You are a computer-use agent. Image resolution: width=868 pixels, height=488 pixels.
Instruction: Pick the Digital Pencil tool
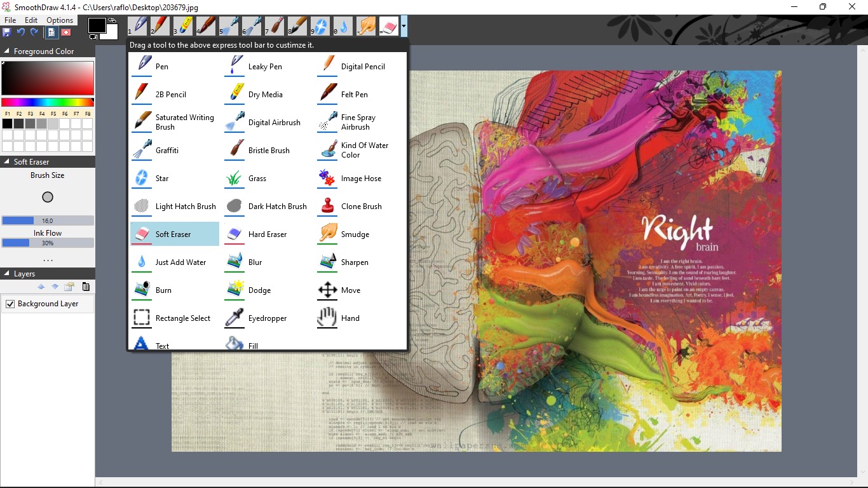click(360, 66)
